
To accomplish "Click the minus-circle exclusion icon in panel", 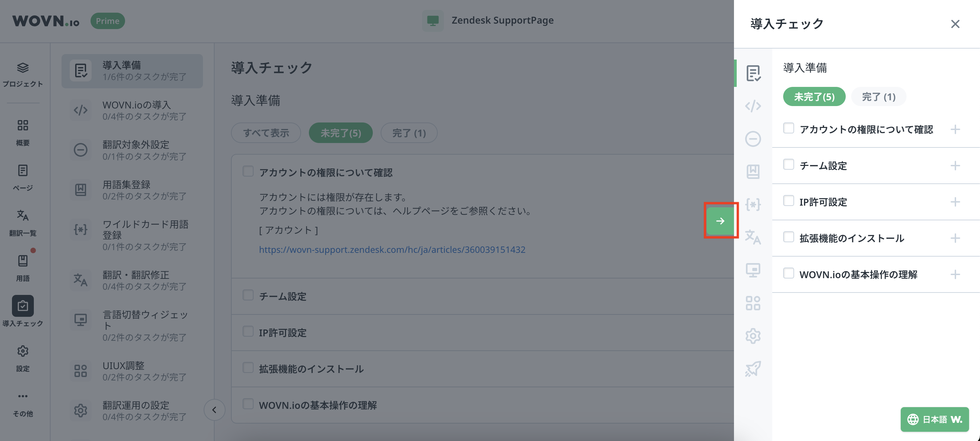I will pos(753,139).
